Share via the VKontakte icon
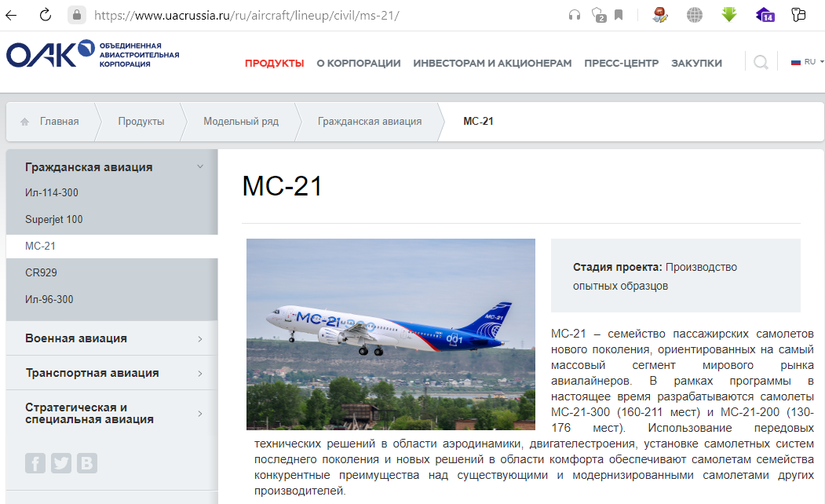The width and height of the screenshot is (825, 504). click(x=87, y=463)
